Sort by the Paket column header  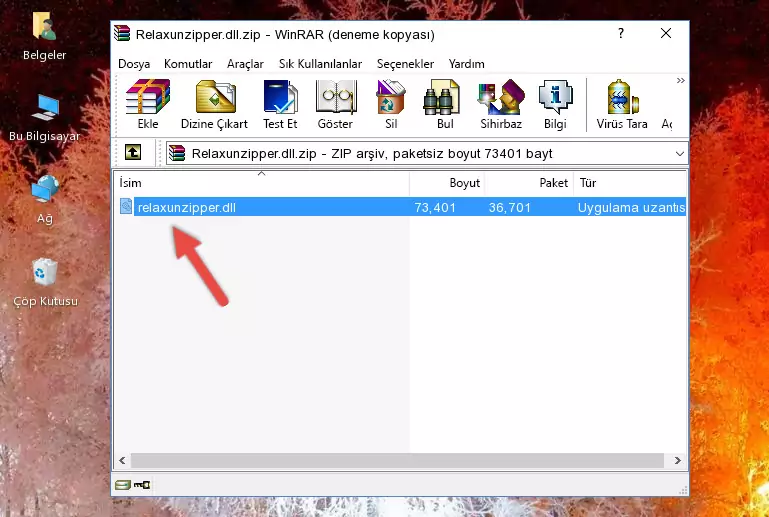click(x=529, y=183)
